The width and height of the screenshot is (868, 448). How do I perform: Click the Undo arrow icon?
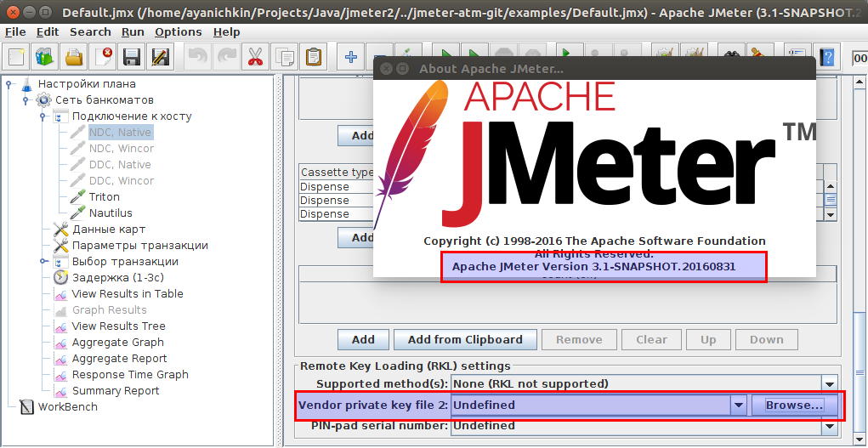click(196, 56)
